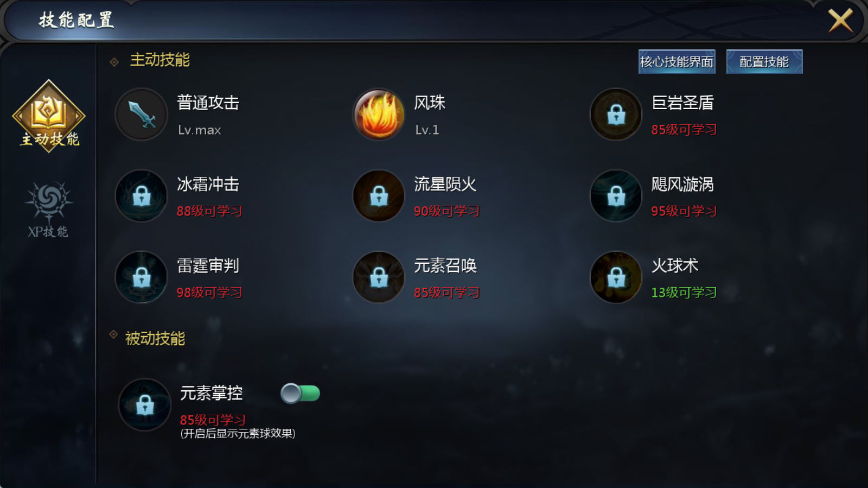
Task: Click the 被动技能 section header
Action: coord(155,339)
